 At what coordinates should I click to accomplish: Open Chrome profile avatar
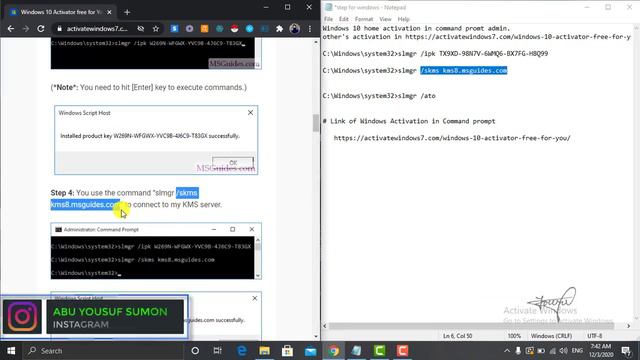295,29
